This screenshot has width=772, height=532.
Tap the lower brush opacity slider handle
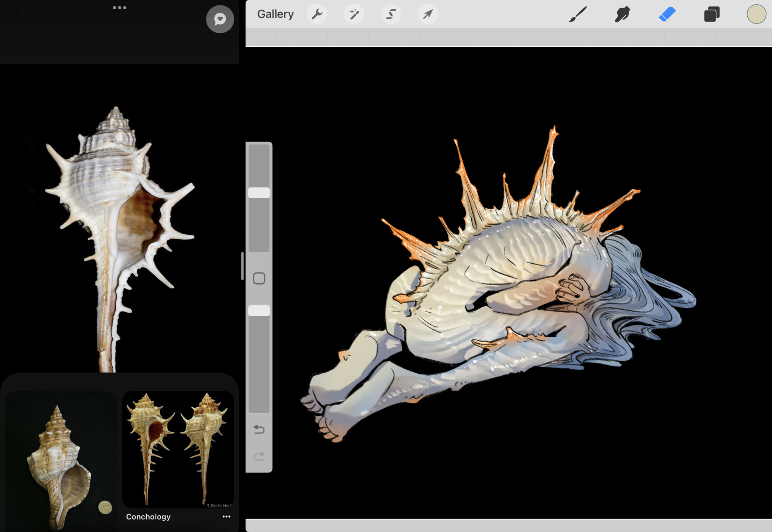pyautogui.click(x=259, y=310)
